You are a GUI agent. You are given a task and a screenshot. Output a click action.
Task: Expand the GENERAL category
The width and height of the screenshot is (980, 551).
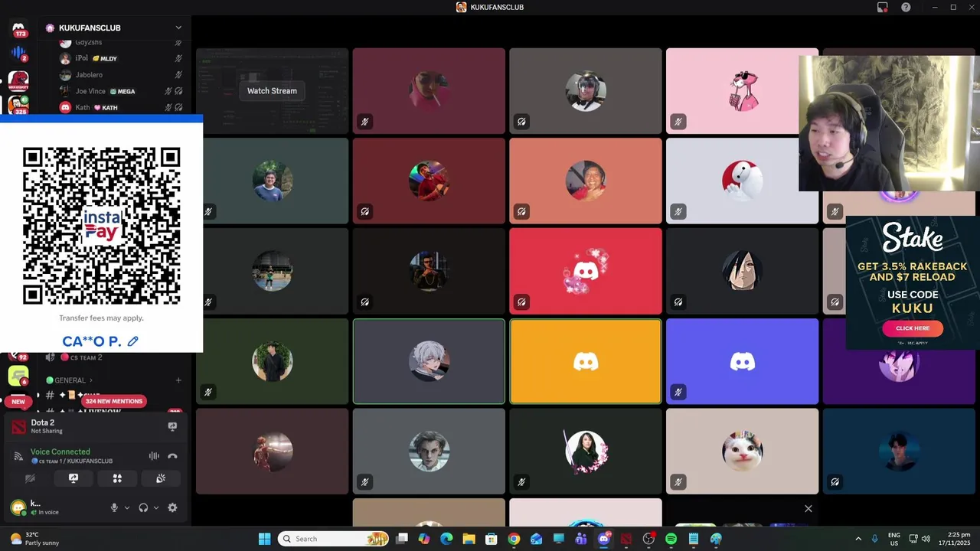coord(69,380)
